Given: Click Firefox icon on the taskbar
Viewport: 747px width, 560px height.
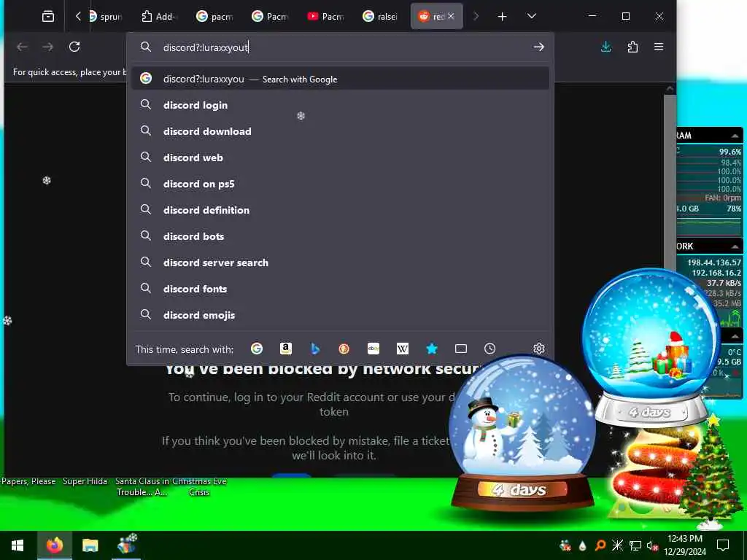Looking at the screenshot, I should pos(54,545).
